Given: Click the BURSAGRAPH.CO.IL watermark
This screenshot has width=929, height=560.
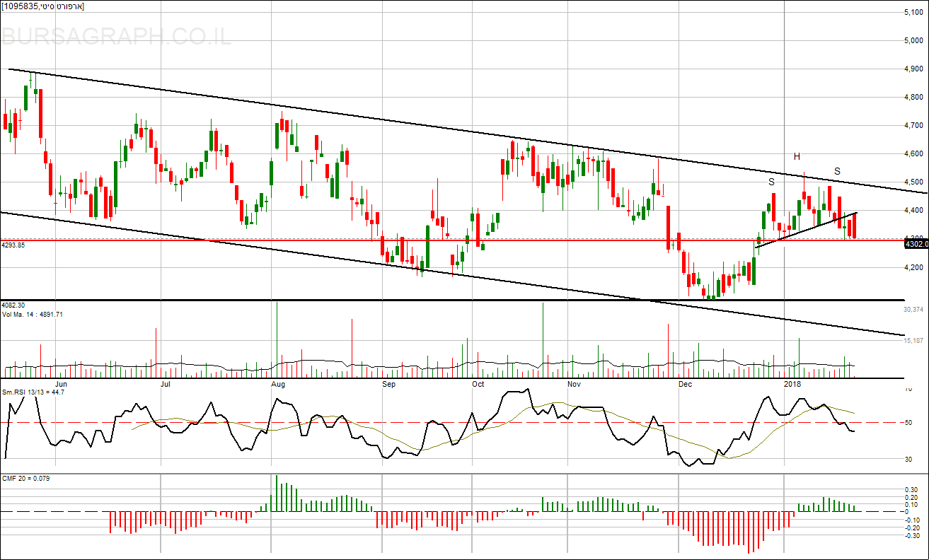Looking at the screenshot, I should coord(116,37).
